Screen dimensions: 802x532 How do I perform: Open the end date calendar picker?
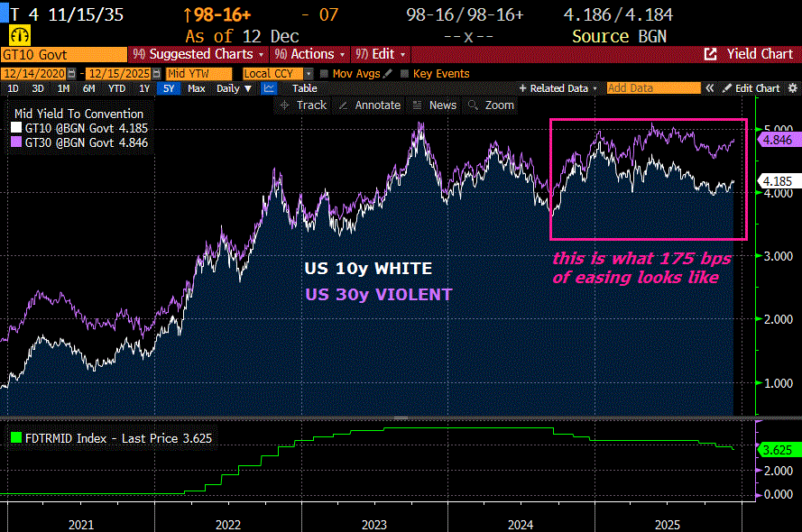point(156,74)
